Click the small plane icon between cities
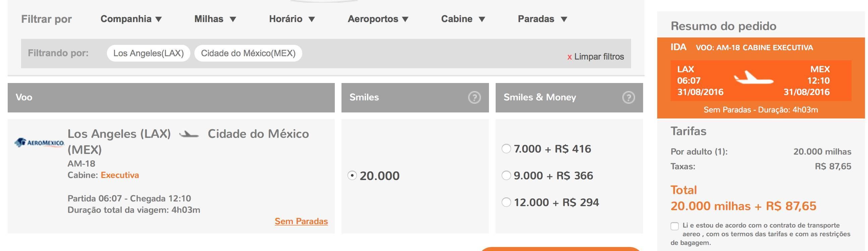The height and width of the screenshot is (251, 868). [189, 134]
